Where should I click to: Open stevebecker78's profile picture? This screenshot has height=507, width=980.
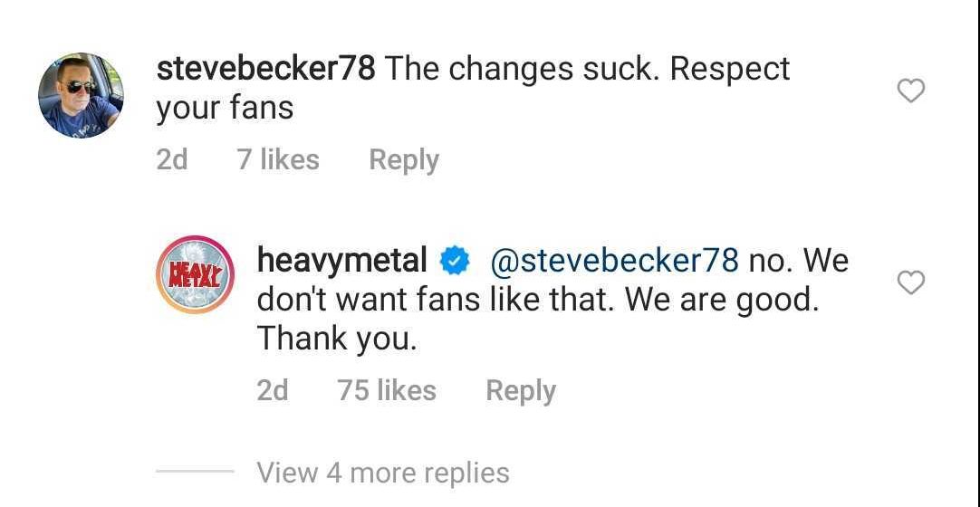[81, 96]
